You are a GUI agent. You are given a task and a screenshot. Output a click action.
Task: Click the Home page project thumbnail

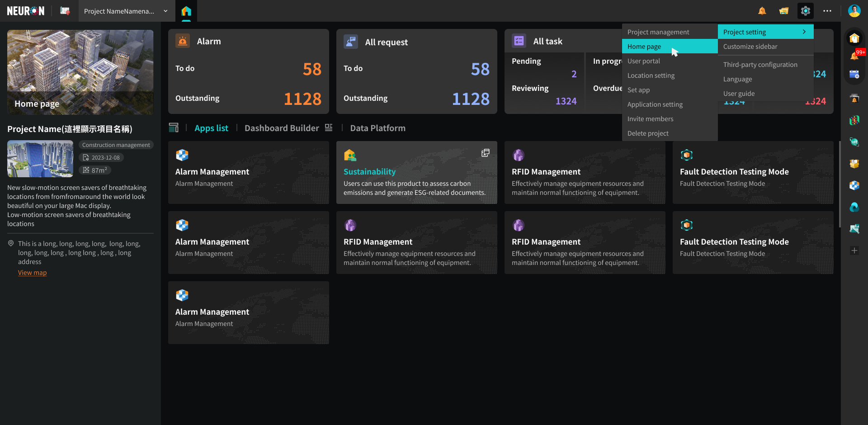pos(80,72)
